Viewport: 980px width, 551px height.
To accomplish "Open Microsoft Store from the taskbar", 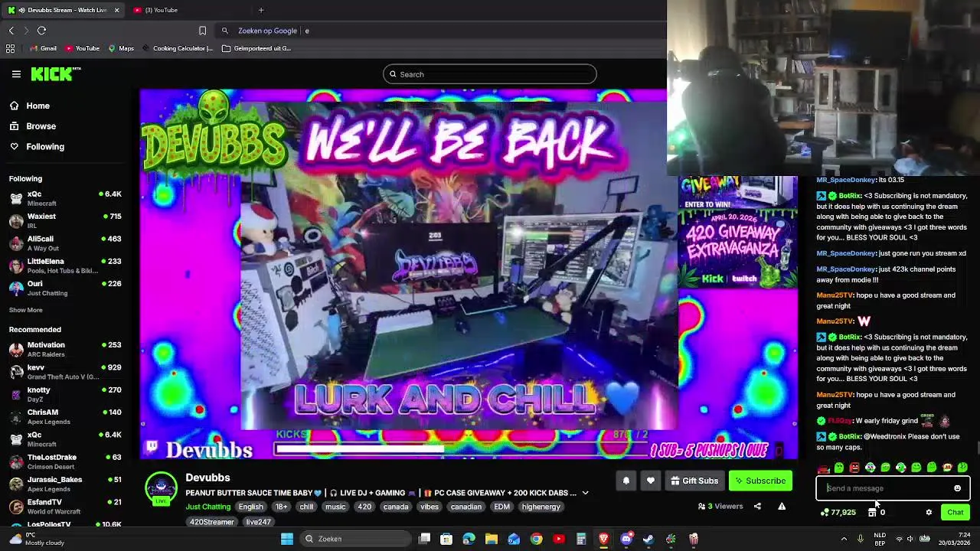I will (446, 539).
